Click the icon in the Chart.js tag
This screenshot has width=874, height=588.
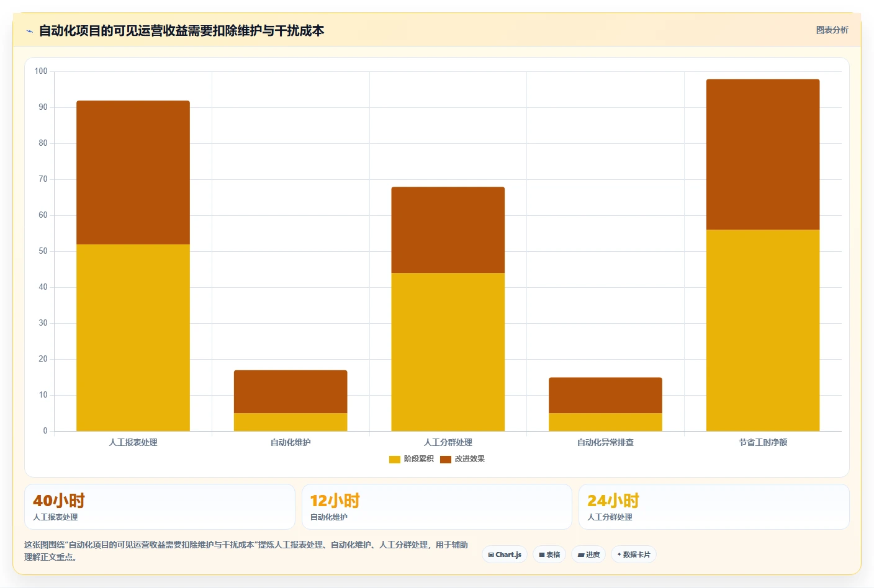click(491, 555)
